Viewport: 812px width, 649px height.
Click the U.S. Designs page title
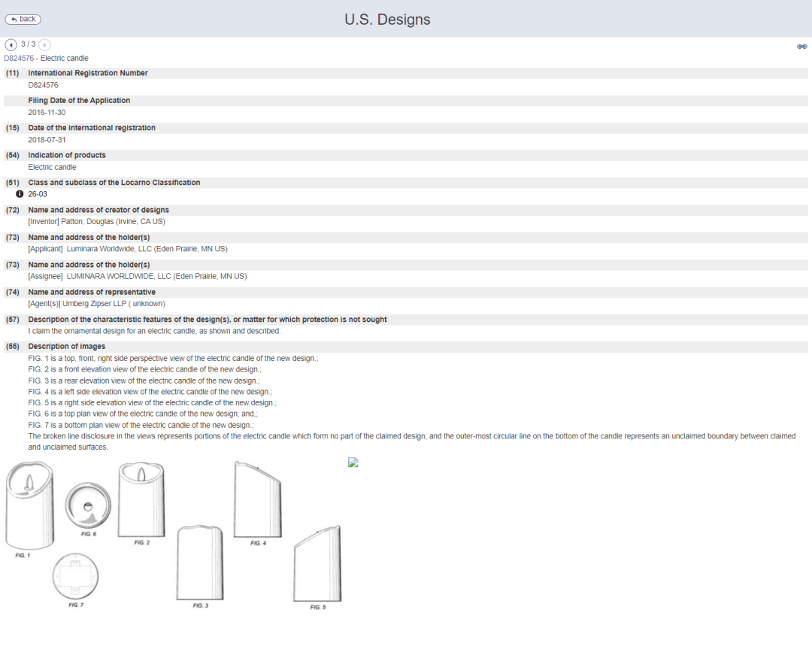pos(387,20)
